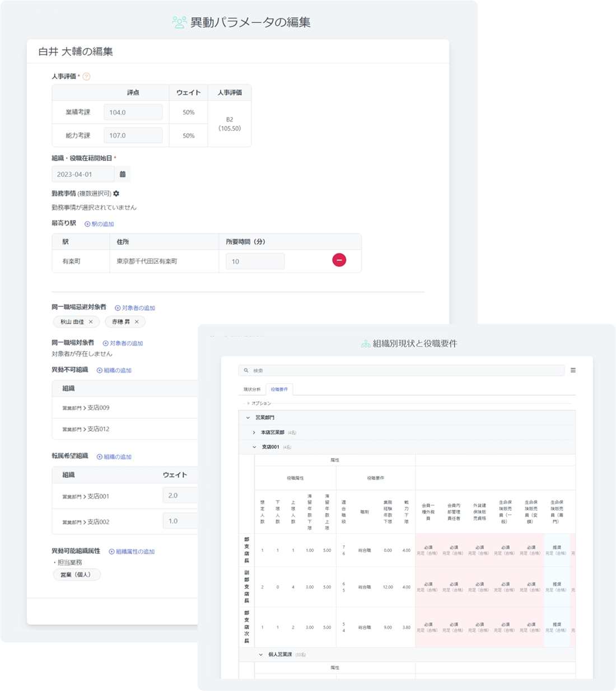Open the calendar picker for 組織・役職在籍開始日
Image resolution: width=616 pixels, height=691 pixels.
click(x=123, y=174)
